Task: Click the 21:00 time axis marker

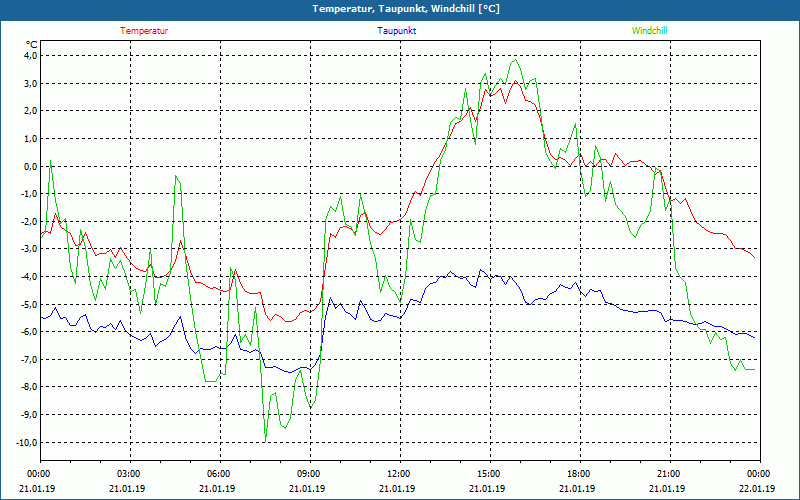Action: pyautogui.click(x=669, y=474)
